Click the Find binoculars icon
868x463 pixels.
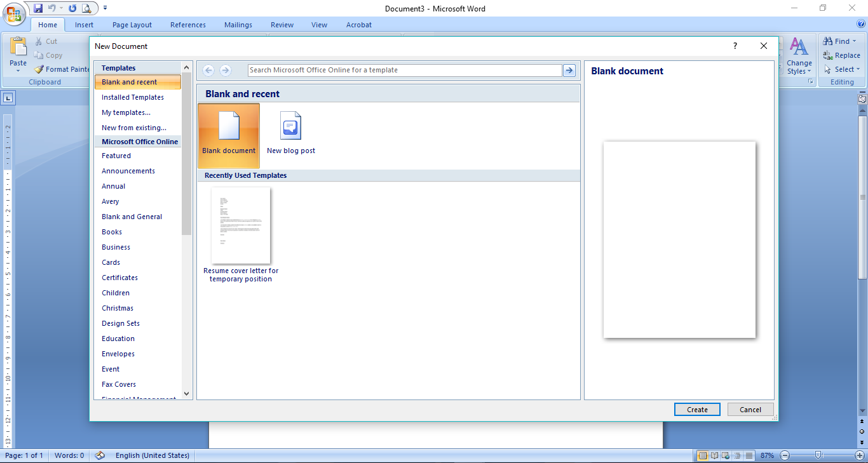[x=828, y=41]
